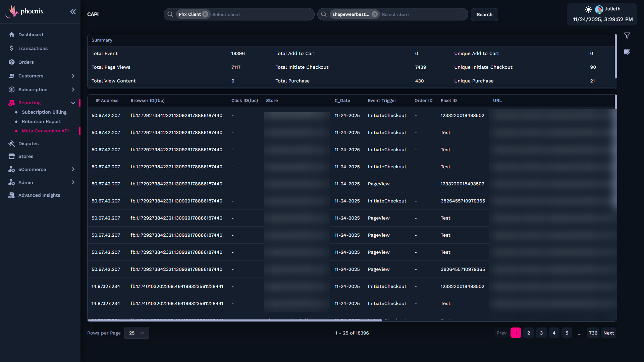Image resolution: width=644 pixels, height=362 pixels.
Task: Open Transactions dollar icon
Action: coord(12,48)
